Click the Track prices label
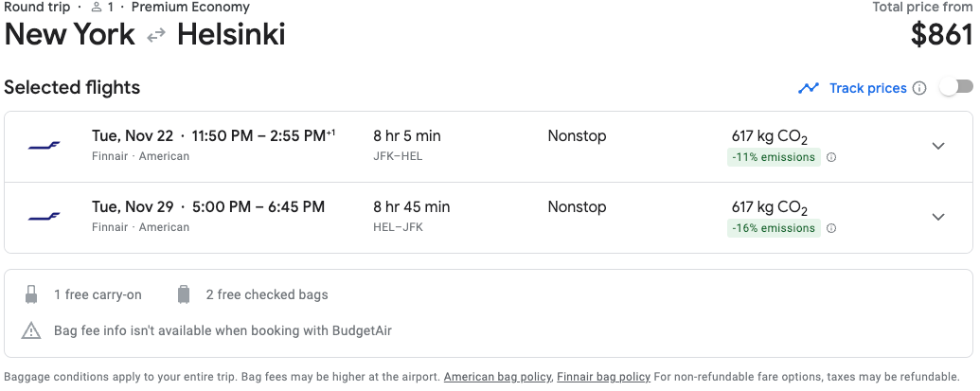Image resolution: width=980 pixels, height=391 pixels. (867, 88)
